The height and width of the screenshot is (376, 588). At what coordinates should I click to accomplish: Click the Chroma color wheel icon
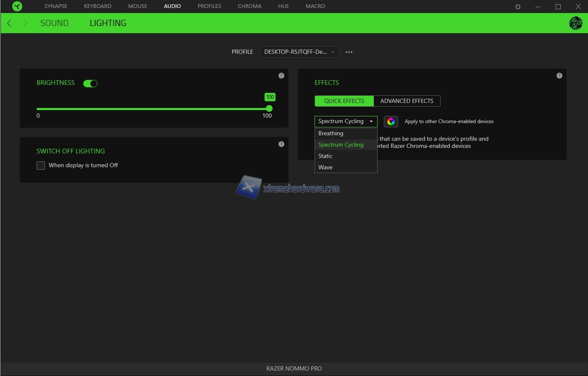(391, 121)
